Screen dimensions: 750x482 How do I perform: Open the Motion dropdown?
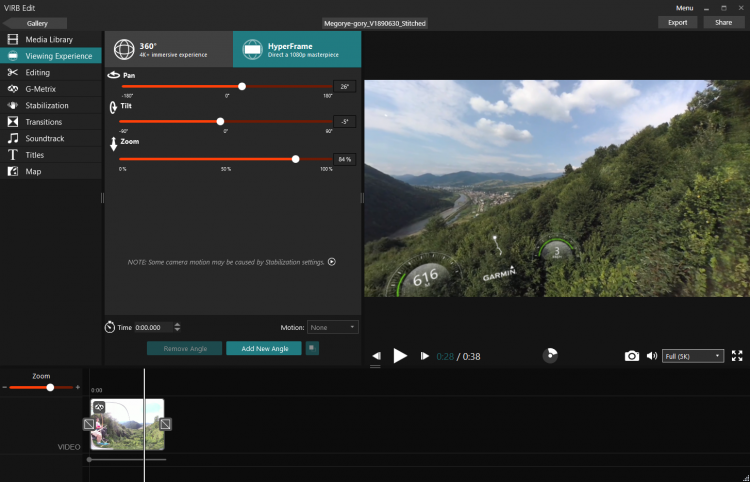pyautogui.click(x=332, y=327)
